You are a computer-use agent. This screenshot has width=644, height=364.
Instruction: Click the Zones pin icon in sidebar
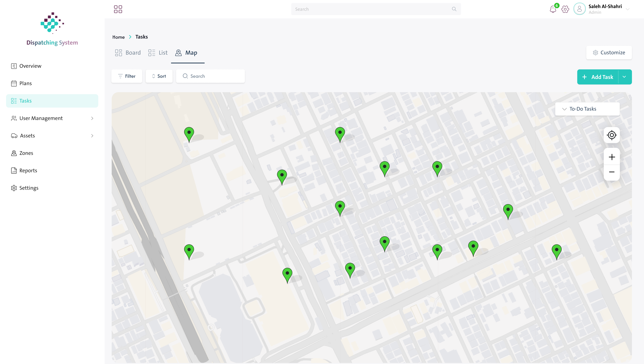tap(14, 153)
